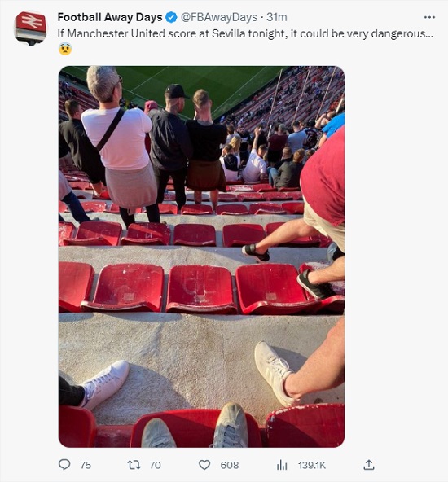Click the 608 likes count
The width and height of the screenshot is (448, 482).
(230, 465)
